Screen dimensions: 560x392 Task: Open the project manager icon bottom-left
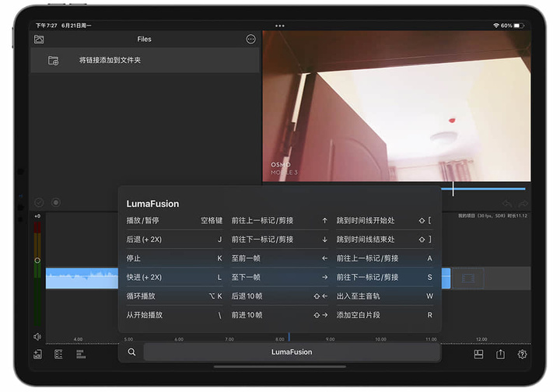37,354
